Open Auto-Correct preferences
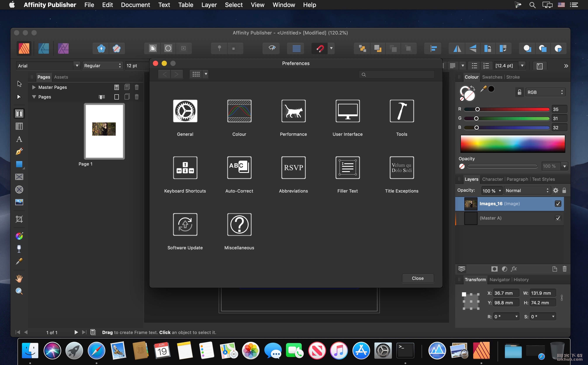Screen dimensions: 588x365 point(239,168)
